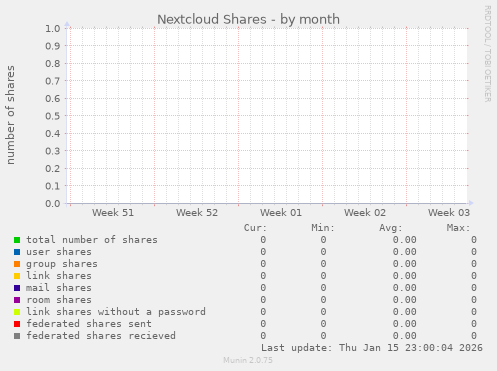Click the 'group shares' legend label
The image size is (497, 371).
click(x=62, y=264)
